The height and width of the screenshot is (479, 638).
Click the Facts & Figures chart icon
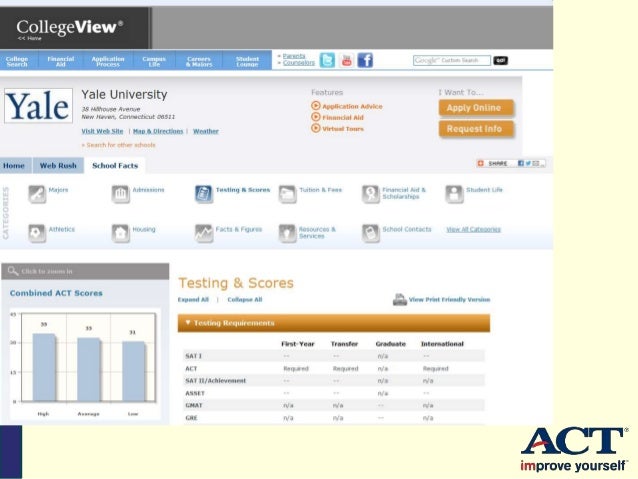point(203,233)
